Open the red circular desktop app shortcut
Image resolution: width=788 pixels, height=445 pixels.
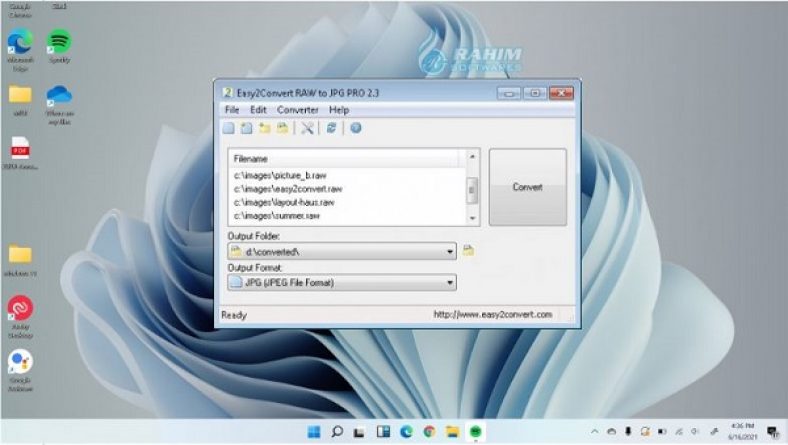pos(20,317)
